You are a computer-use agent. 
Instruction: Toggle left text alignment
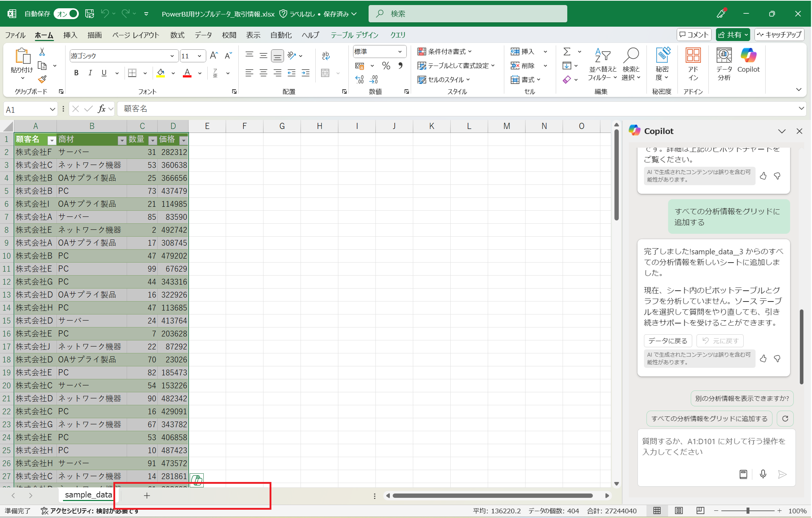point(249,73)
